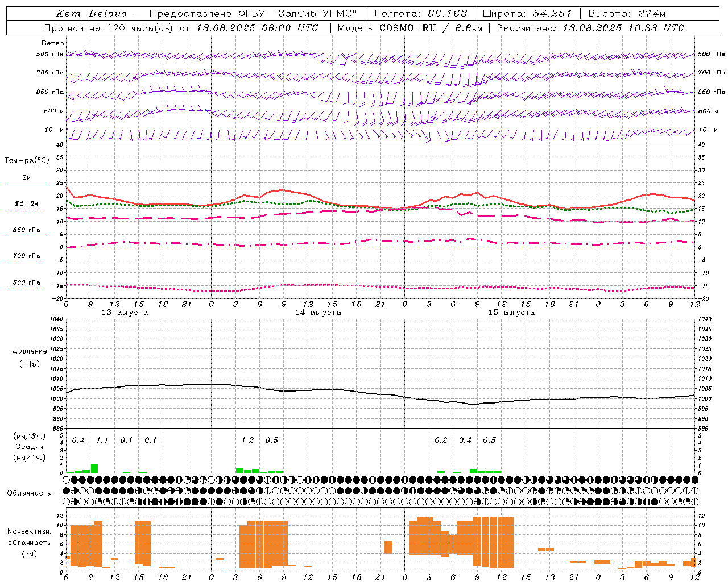The image size is (728, 582).
Task: Click the 500 м wind level label on left
Action: point(54,111)
